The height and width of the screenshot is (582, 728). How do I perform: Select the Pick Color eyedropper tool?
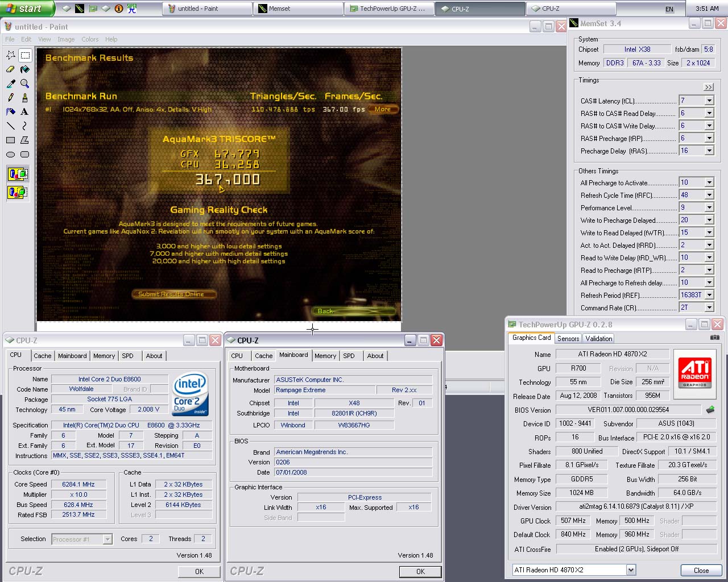tap(11, 84)
